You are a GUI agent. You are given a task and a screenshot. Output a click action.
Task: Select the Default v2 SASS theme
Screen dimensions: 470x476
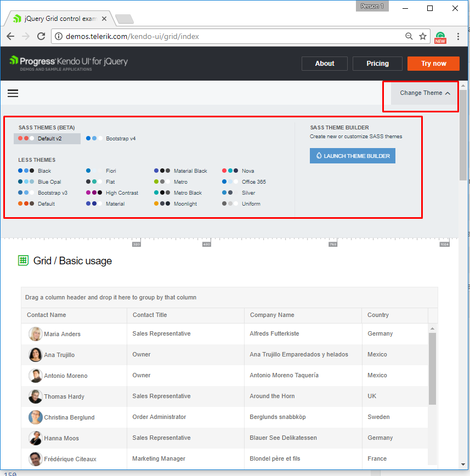(x=47, y=138)
